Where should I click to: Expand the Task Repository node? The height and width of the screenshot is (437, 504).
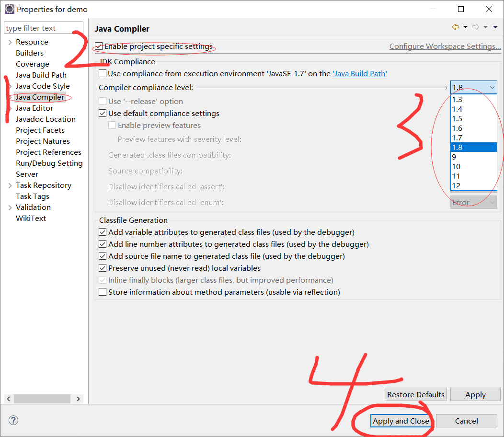pos(10,185)
